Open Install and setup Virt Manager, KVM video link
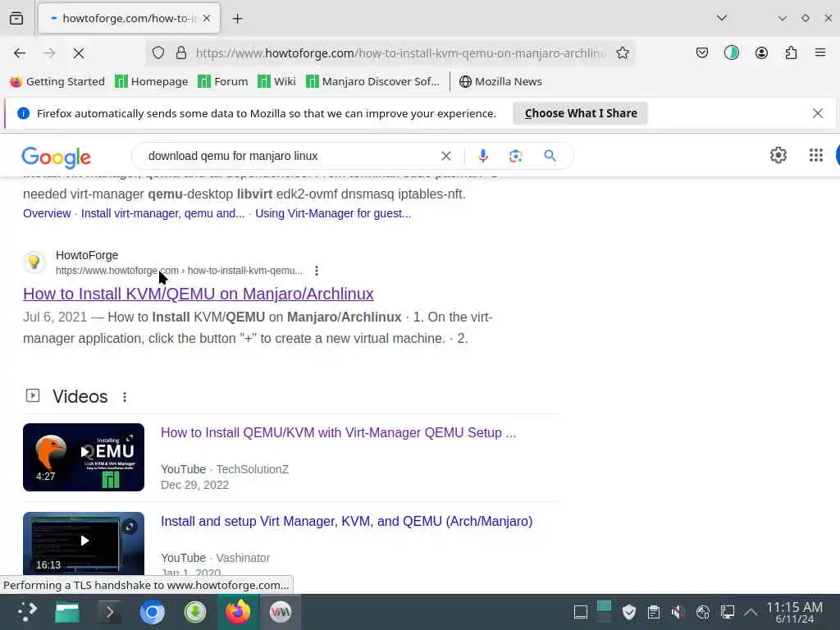This screenshot has height=630, width=840. [347, 521]
